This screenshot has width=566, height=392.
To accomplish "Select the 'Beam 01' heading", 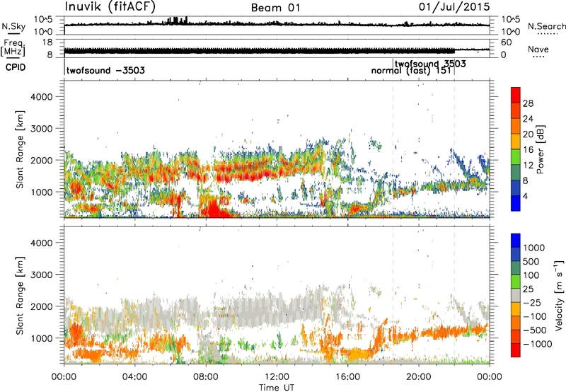I will (x=276, y=8).
